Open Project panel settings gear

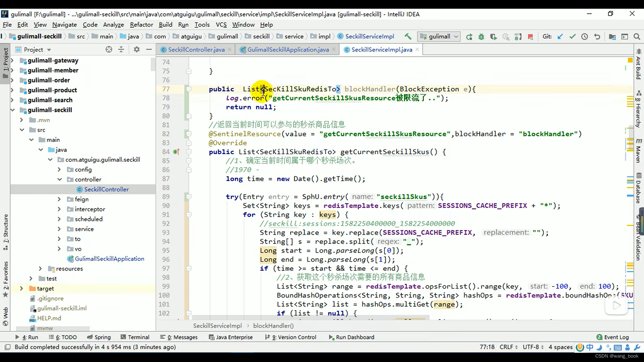click(137, 50)
